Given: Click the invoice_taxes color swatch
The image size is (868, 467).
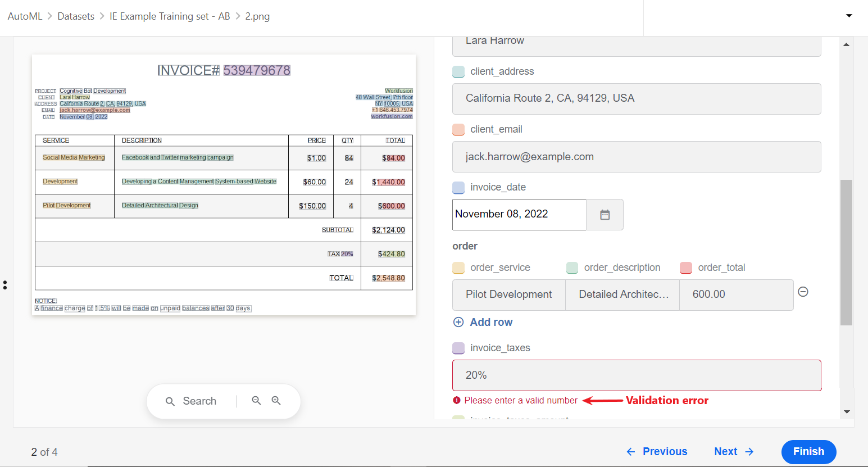Looking at the screenshot, I should point(458,348).
